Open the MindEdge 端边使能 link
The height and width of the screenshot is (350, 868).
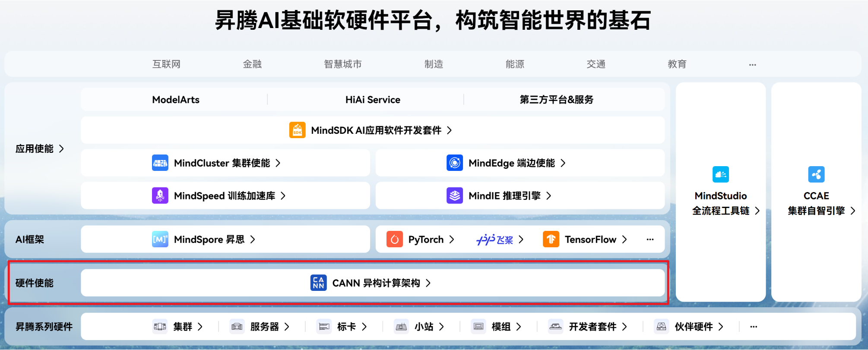point(512,163)
